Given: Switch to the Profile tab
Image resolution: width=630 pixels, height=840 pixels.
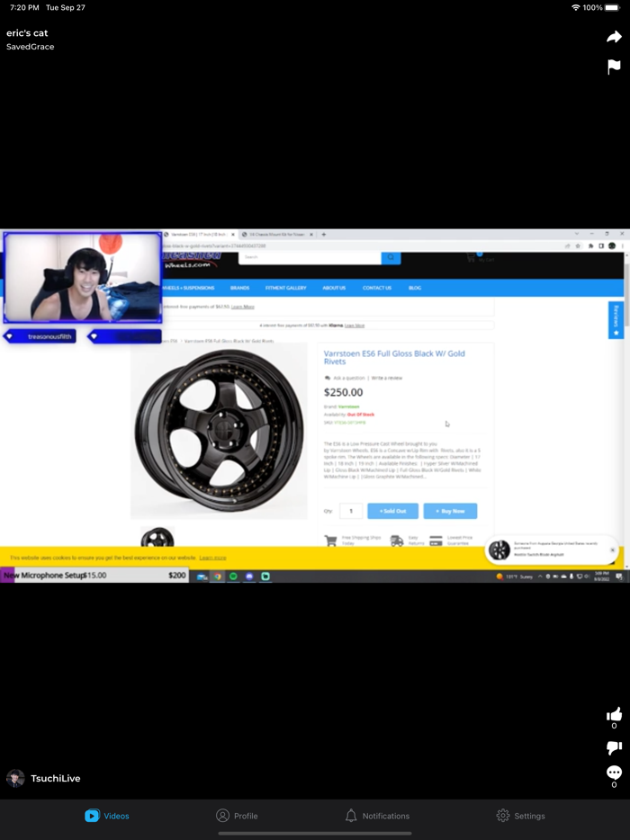Looking at the screenshot, I should 237,816.
